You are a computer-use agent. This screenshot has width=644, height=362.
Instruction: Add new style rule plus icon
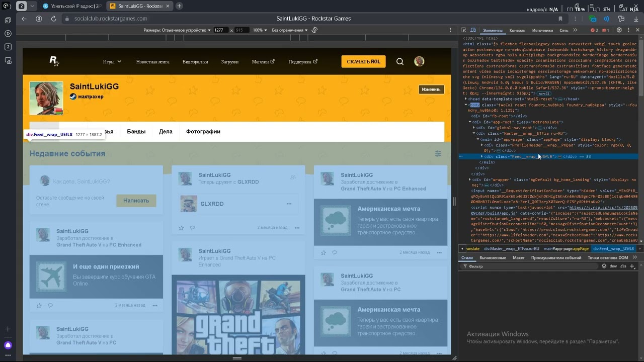click(632, 266)
